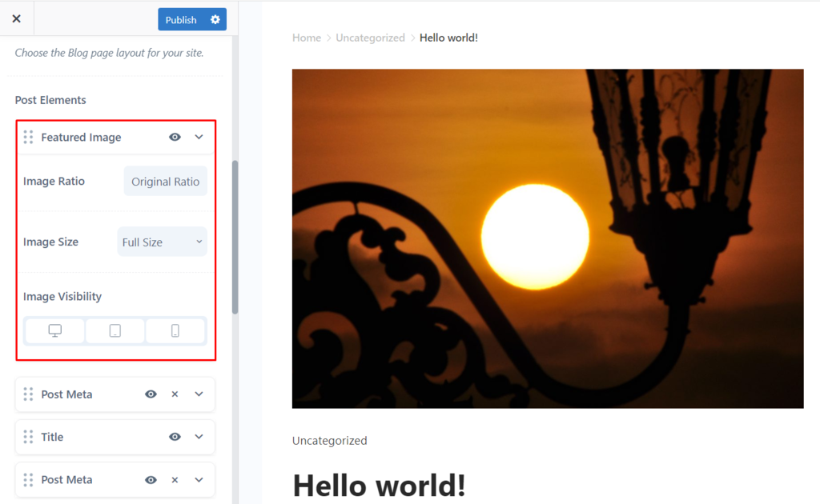Image resolution: width=820 pixels, height=504 pixels.
Task: Select Original Ratio for Image Ratio
Action: point(165,181)
